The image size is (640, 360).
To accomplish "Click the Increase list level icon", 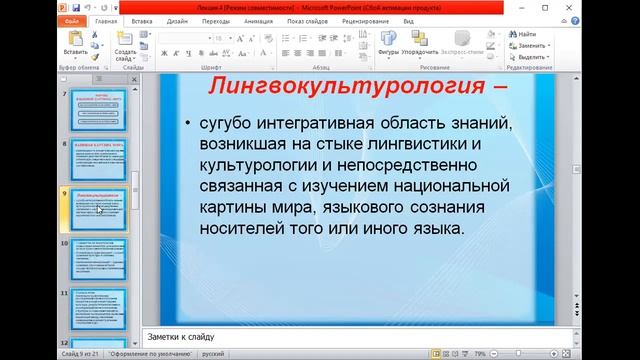I will tap(334, 38).
